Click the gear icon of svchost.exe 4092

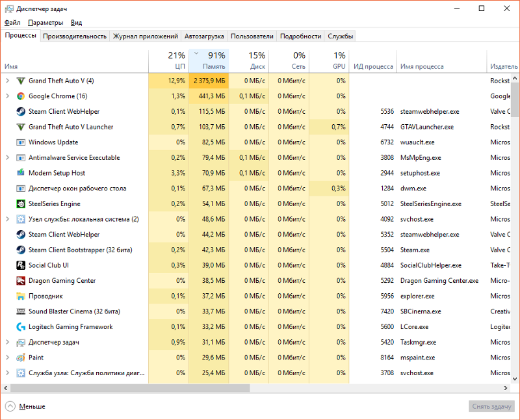(21, 219)
